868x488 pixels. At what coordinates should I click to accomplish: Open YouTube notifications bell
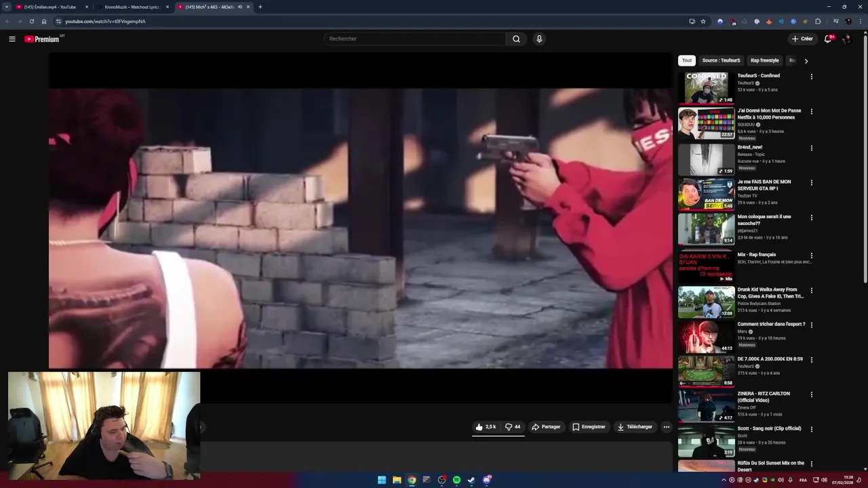[x=827, y=39]
